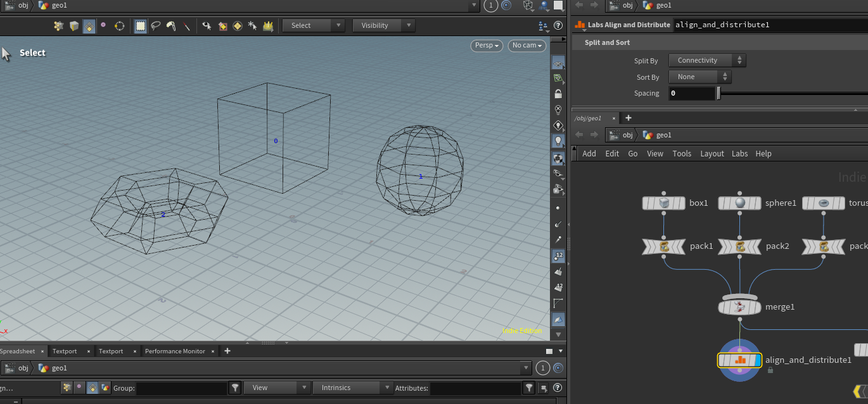
Task: Click the merge1 node
Action: click(x=739, y=307)
